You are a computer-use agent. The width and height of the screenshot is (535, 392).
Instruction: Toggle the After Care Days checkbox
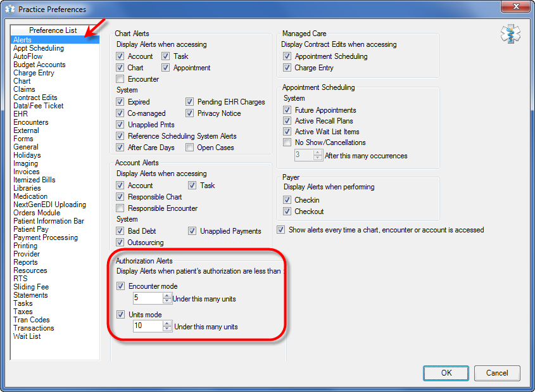tap(120, 148)
